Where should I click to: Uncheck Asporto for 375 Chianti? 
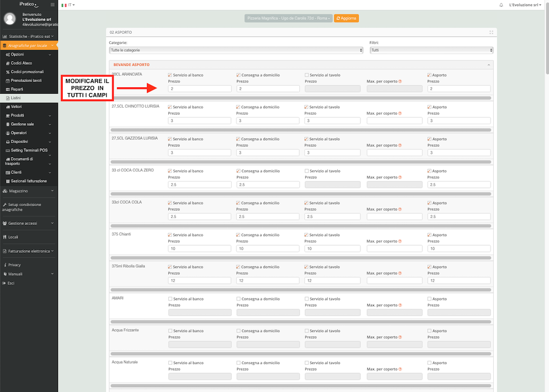[429, 235]
